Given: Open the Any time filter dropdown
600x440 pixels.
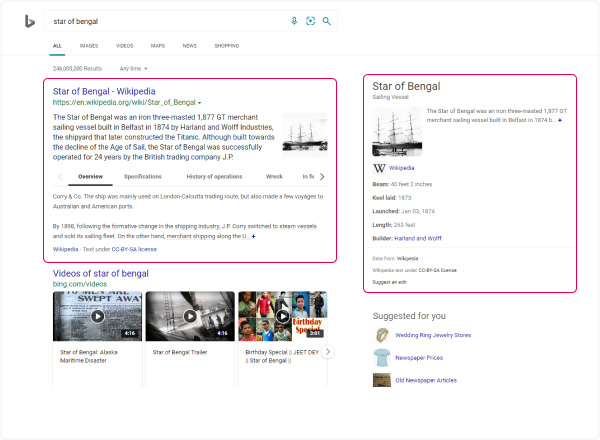Looking at the screenshot, I should coord(133,68).
